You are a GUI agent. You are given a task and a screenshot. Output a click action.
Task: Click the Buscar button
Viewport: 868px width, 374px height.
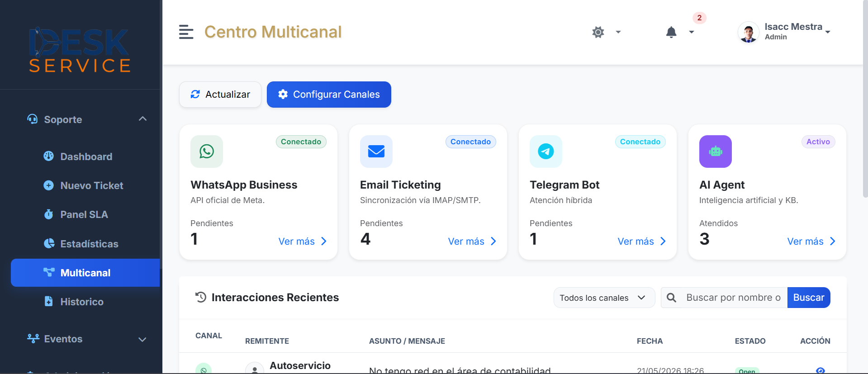coord(809,298)
